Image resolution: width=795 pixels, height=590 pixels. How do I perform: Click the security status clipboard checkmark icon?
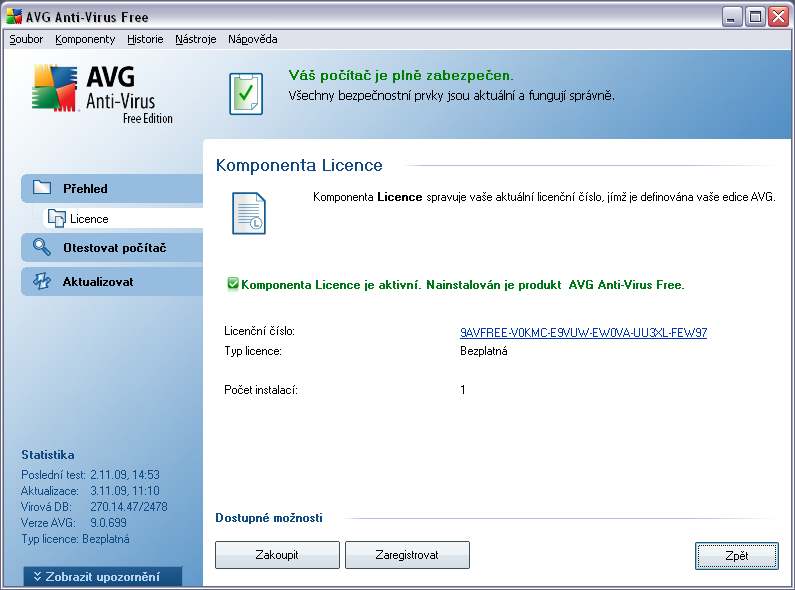[246, 94]
